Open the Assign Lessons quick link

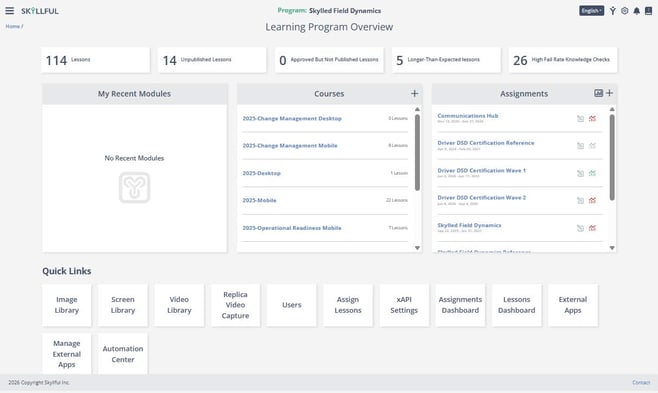[x=348, y=305]
